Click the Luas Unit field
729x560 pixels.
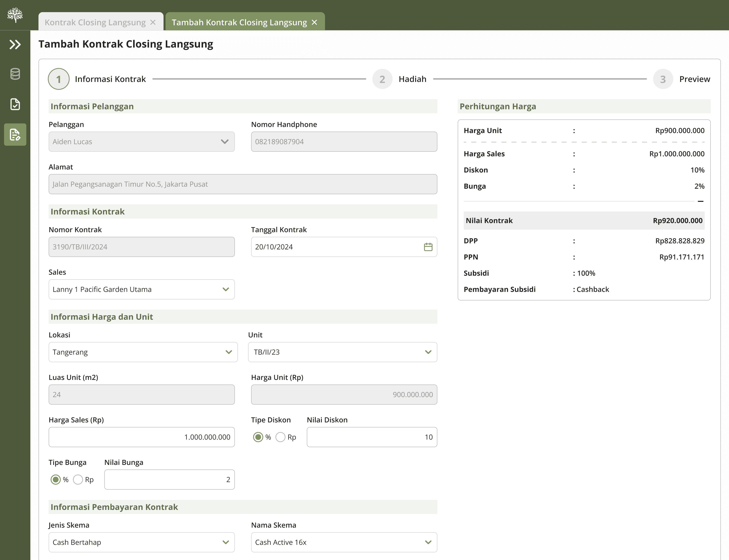[x=142, y=395]
